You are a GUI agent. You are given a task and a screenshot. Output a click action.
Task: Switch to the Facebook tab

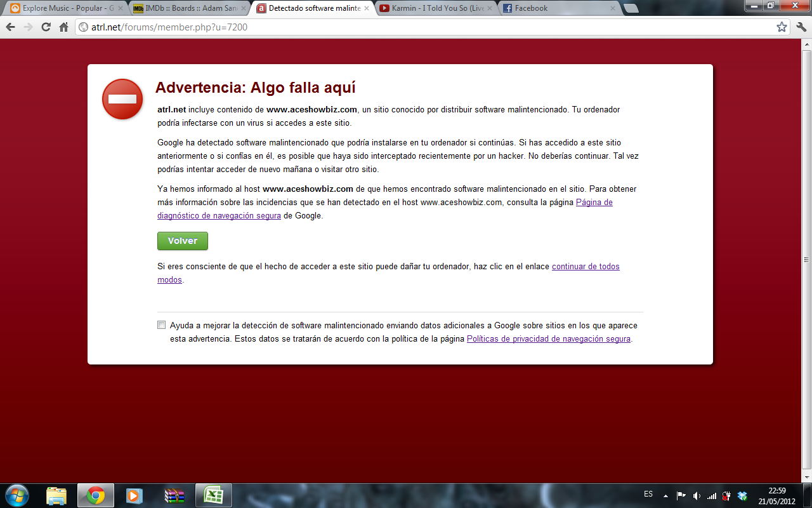tap(558, 8)
